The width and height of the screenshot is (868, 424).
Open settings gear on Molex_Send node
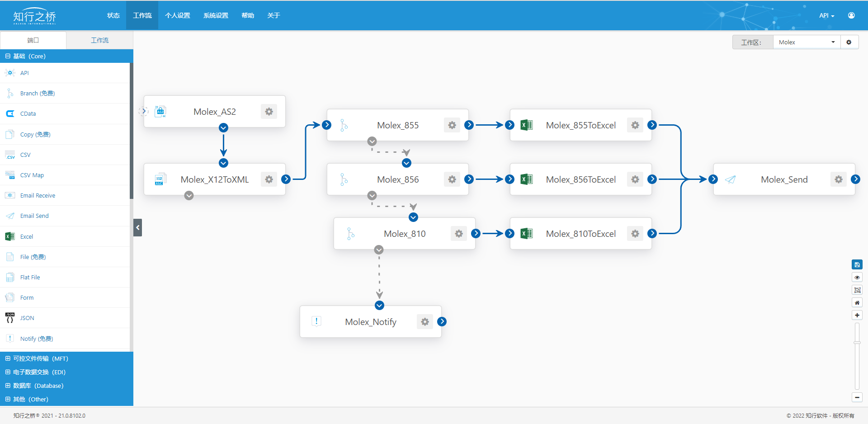pyautogui.click(x=839, y=179)
